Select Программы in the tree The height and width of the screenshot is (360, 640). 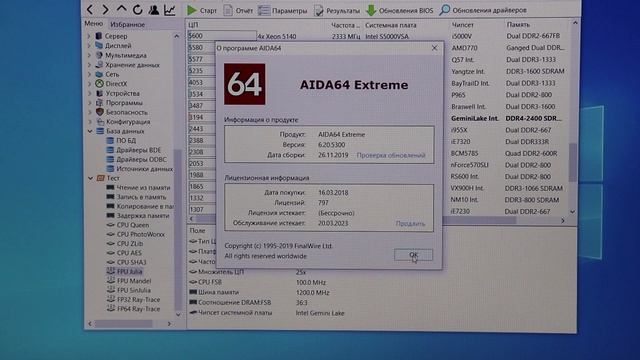124,103
